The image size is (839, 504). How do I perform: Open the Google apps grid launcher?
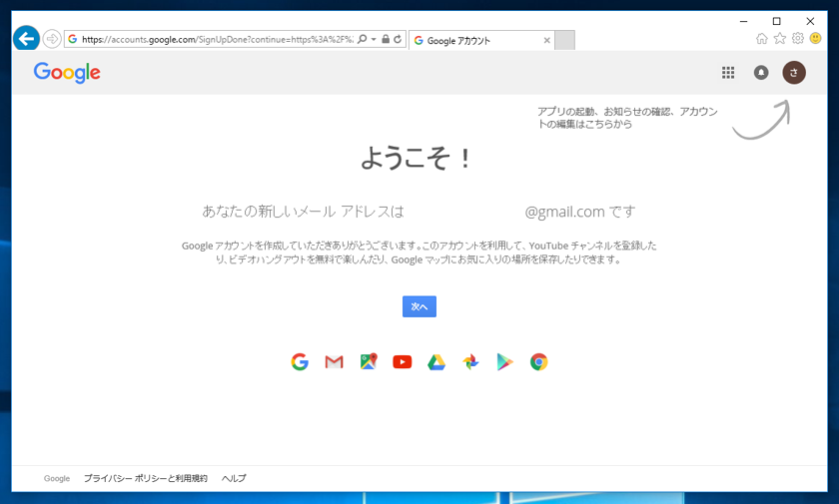point(728,72)
